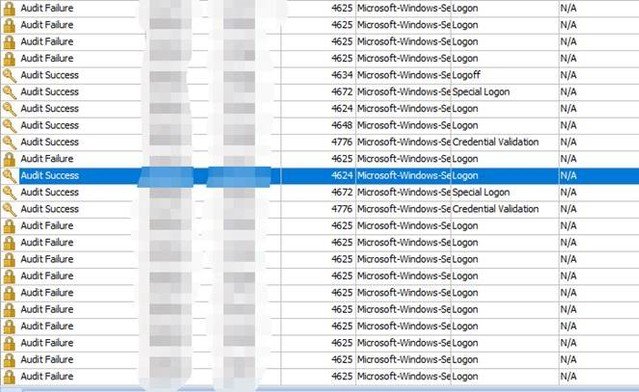
Task: Click the key icon of the highlighted 4624 event
Action: pos(9,176)
